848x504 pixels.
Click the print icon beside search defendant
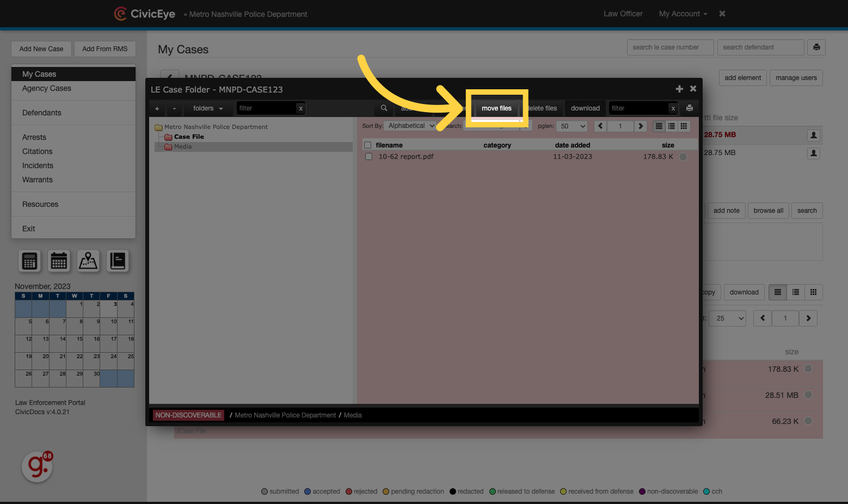coord(816,47)
